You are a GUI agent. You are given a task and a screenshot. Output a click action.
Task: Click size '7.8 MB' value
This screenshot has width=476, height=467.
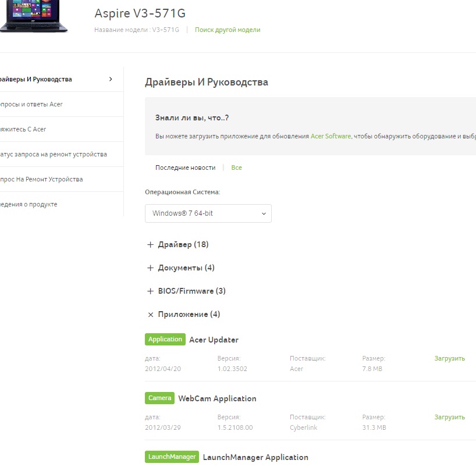coord(372,369)
